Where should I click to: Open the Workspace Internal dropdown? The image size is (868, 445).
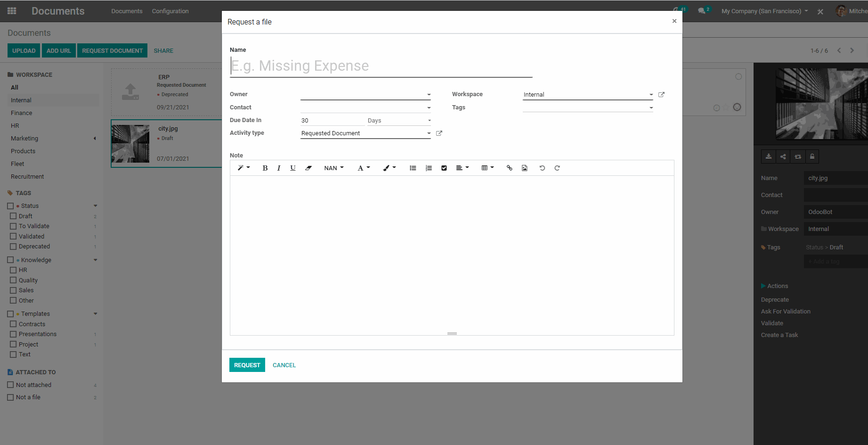pyautogui.click(x=588, y=95)
